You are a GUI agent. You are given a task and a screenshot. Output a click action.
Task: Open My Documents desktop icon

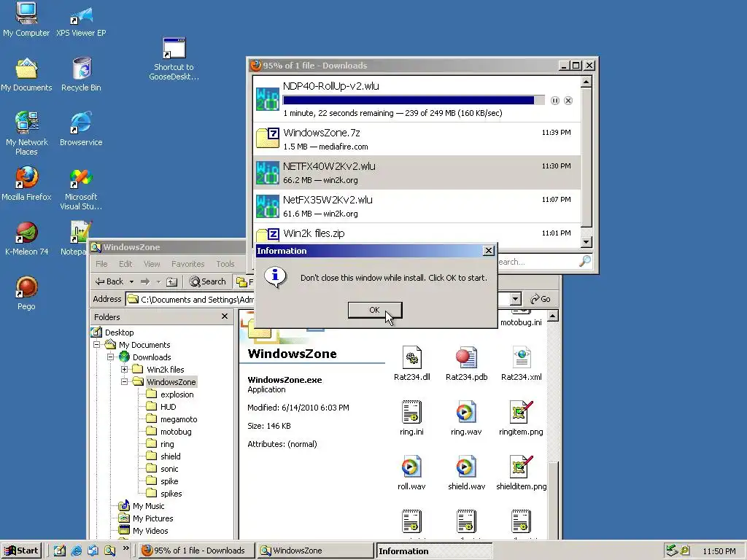tap(26, 74)
